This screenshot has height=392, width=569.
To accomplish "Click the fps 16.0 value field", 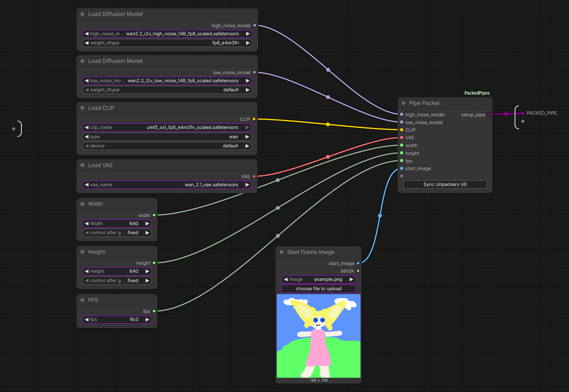I will [117, 319].
